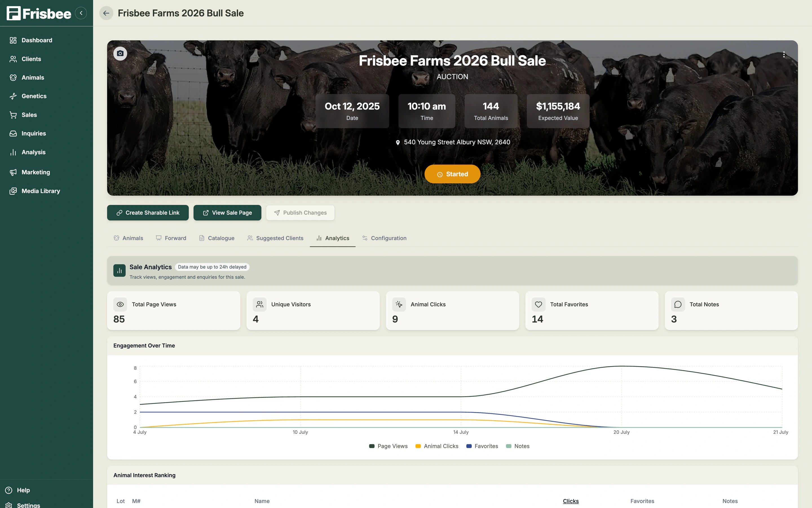Viewport: 812px width, 508px height.
Task: Collapse the sidebar with the chevron button
Action: (x=81, y=13)
